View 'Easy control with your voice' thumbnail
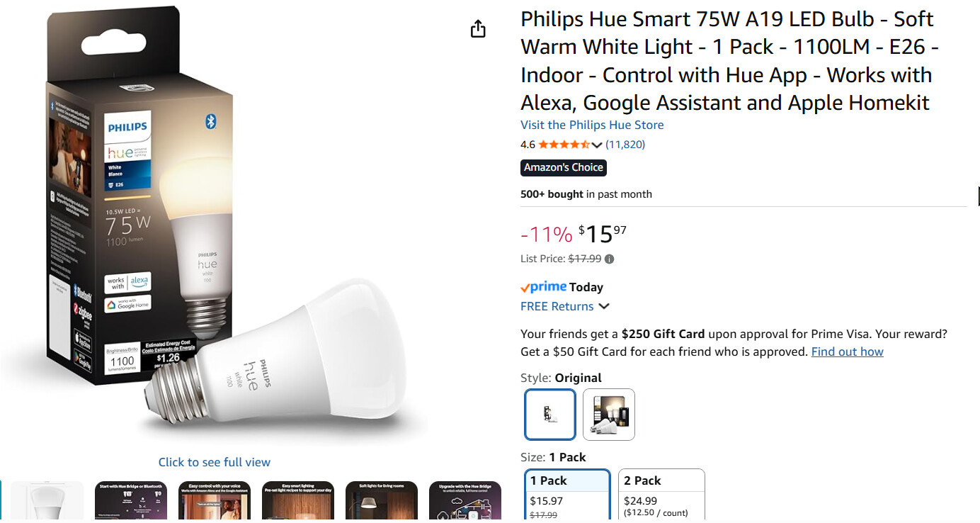Image resolution: width=980 pixels, height=523 pixels. coord(214,502)
